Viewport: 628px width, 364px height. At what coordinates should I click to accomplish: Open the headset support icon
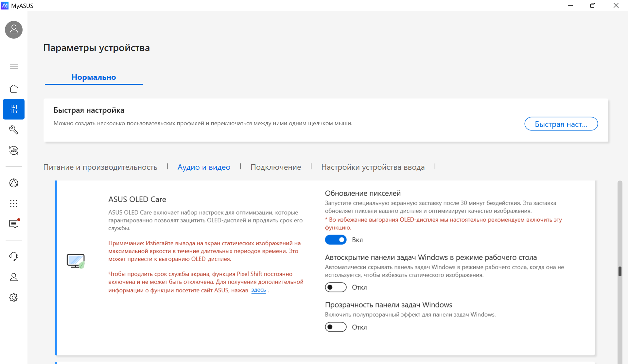[x=14, y=256]
